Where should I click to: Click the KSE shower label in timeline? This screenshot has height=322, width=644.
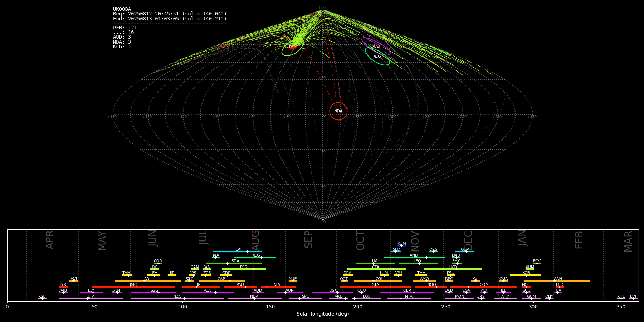[x=42, y=297]
